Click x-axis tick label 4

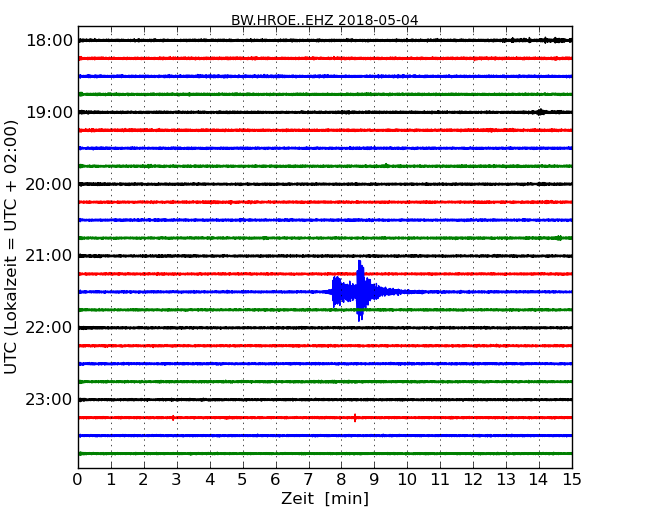[x=210, y=480]
